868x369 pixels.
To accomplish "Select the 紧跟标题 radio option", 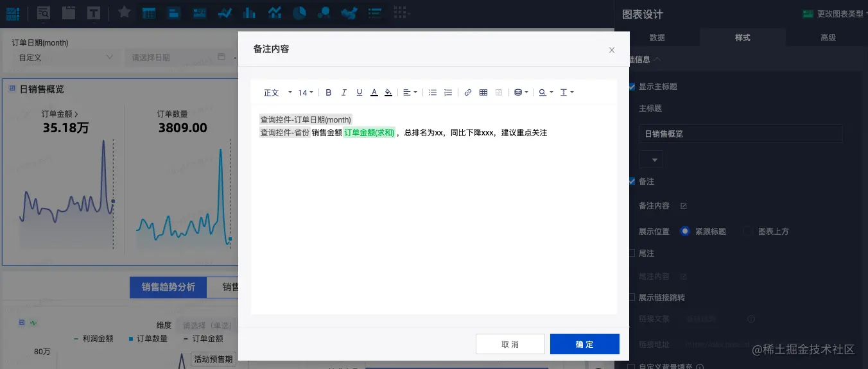I will pos(685,231).
